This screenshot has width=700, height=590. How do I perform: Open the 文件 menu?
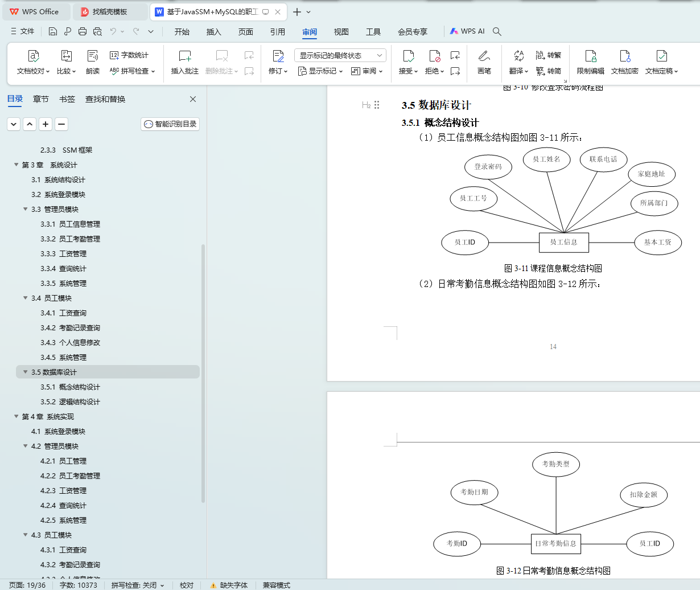pos(23,31)
